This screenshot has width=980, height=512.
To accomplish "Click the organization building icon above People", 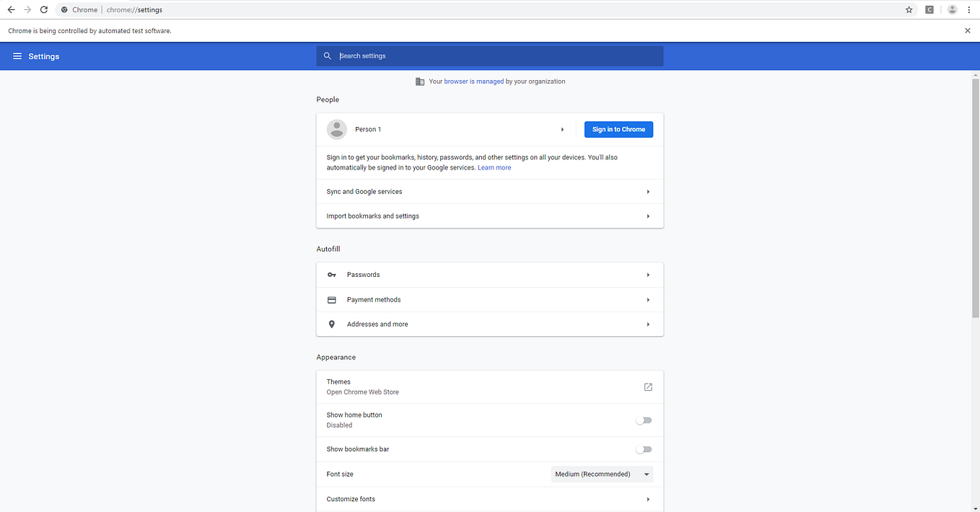I will point(420,81).
